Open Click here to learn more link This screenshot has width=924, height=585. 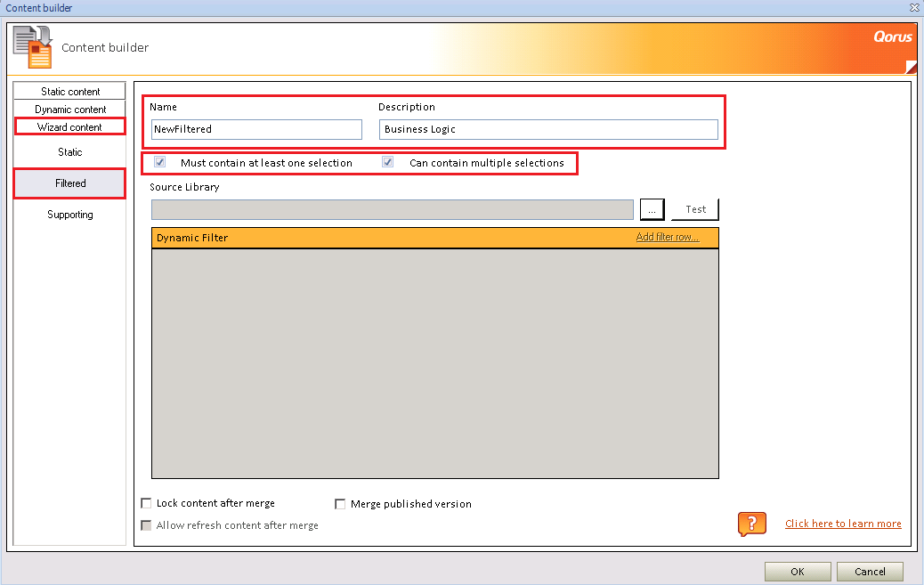click(843, 524)
